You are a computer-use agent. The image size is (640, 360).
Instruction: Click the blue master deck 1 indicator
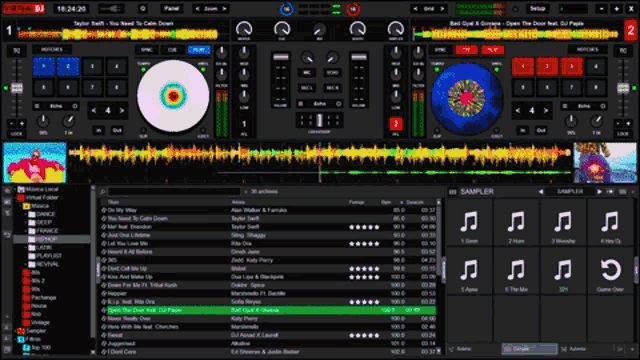287,9
